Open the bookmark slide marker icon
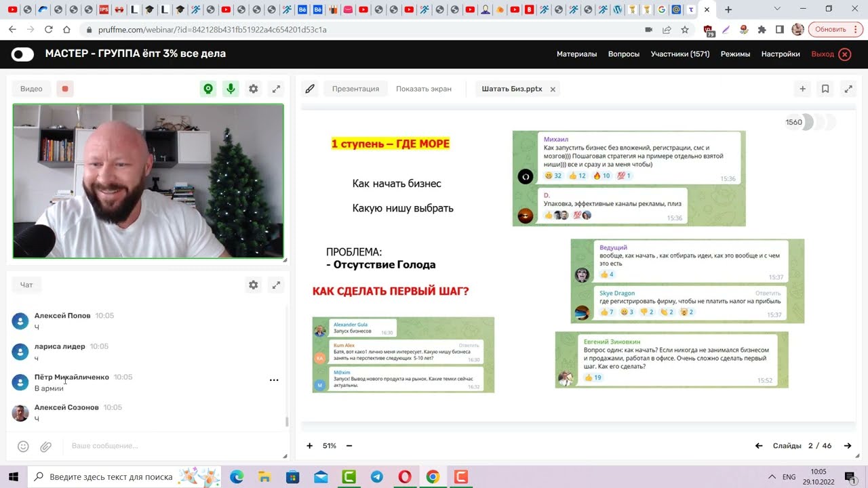Viewport: 868px width, 488px height. tap(825, 88)
